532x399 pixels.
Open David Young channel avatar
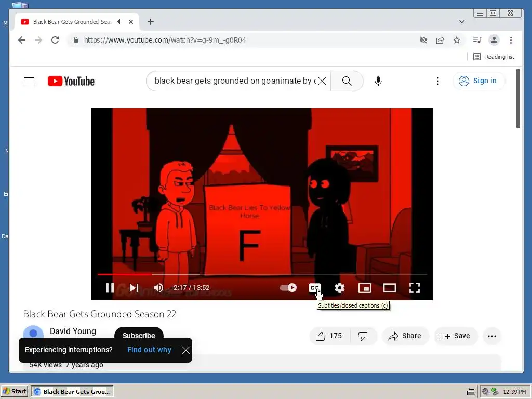[33, 332]
